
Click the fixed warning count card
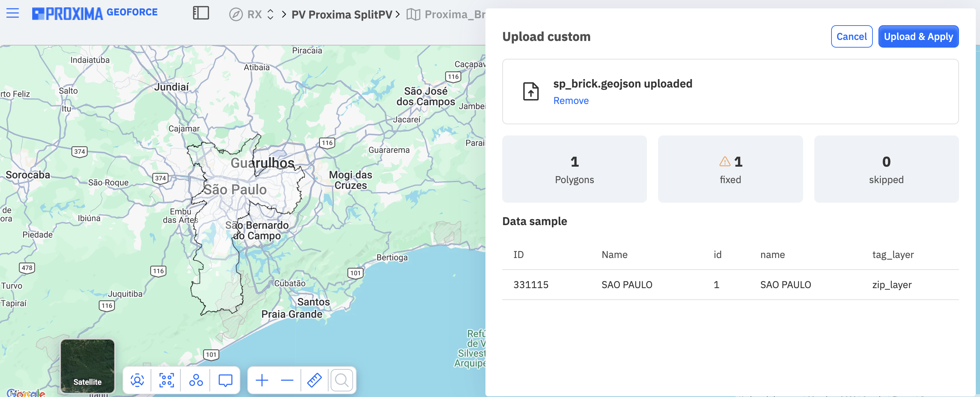click(730, 169)
